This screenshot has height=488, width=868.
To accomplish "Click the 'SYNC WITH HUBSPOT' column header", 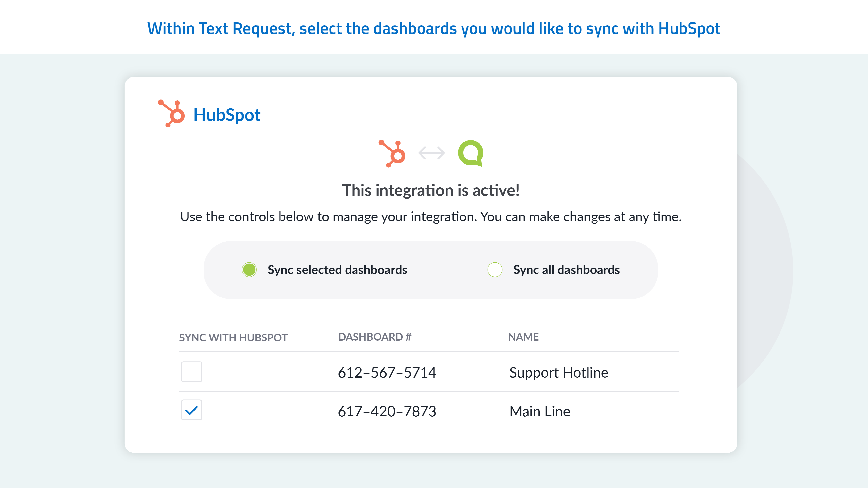I will click(233, 338).
